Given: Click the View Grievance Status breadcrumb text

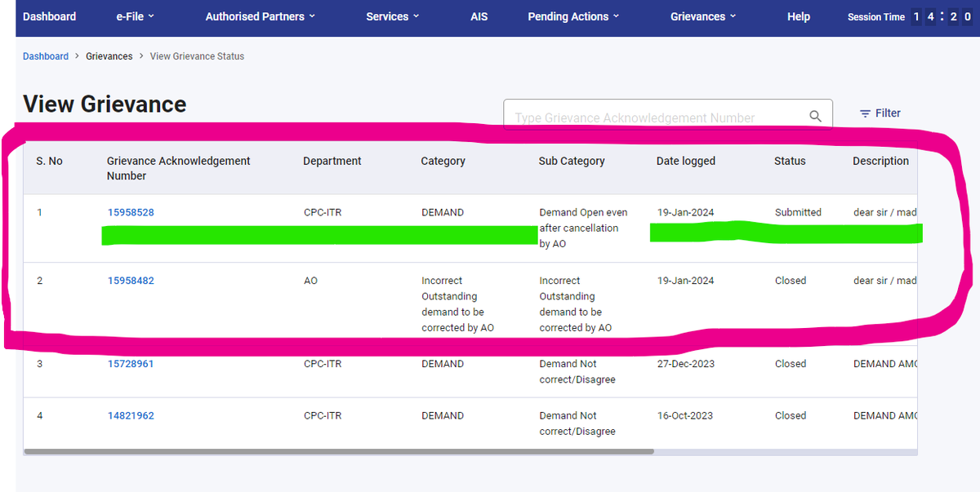Looking at the screenshot, I should click(x=197, y=56).
